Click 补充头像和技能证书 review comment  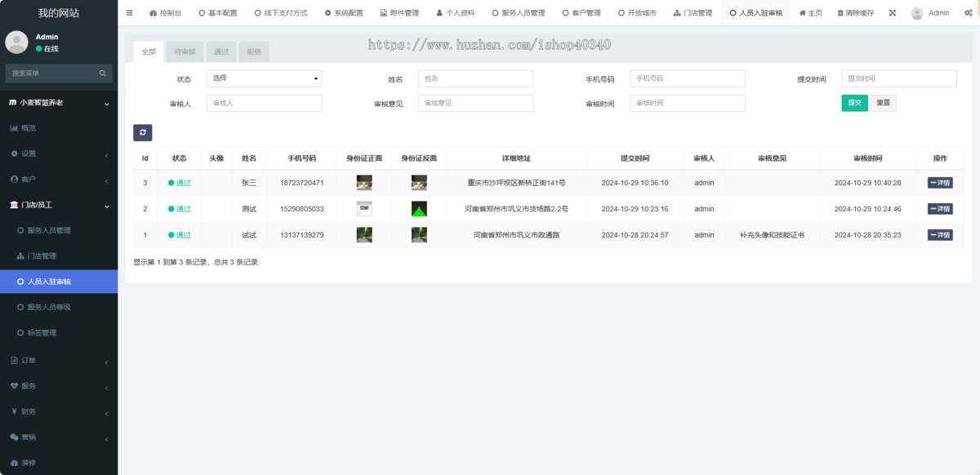[x=772, y=235]
